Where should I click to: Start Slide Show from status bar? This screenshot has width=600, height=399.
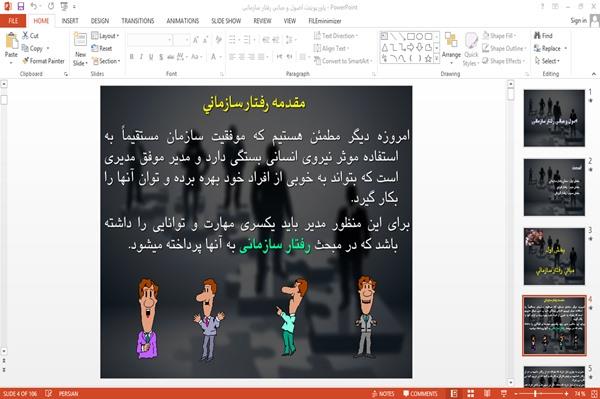504,394
